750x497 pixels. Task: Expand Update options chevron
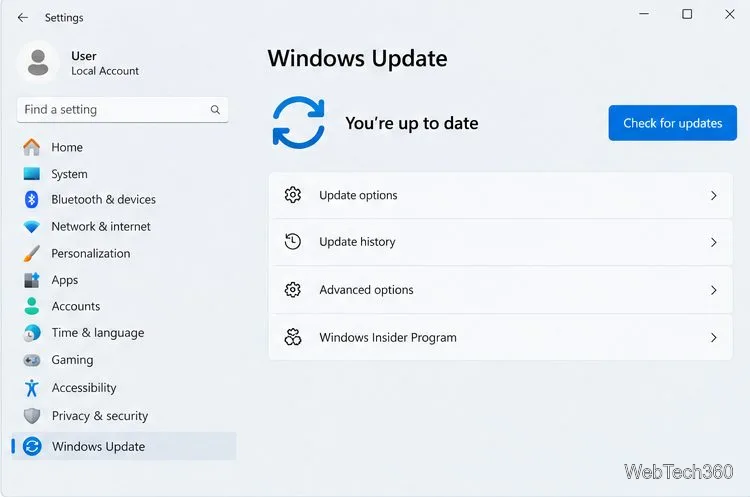[714, 196]
